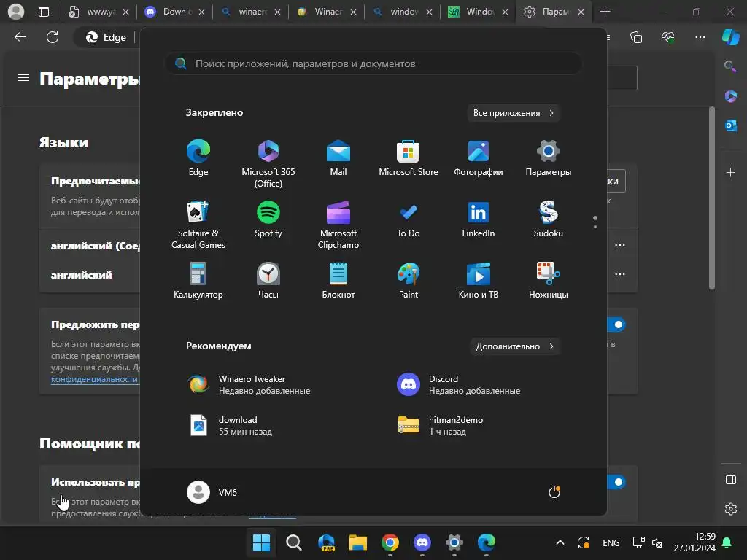The width and height of the screenshot is (747, 560).
Task: Switch to the www.ya browser tab
Action: click(98, 12)
